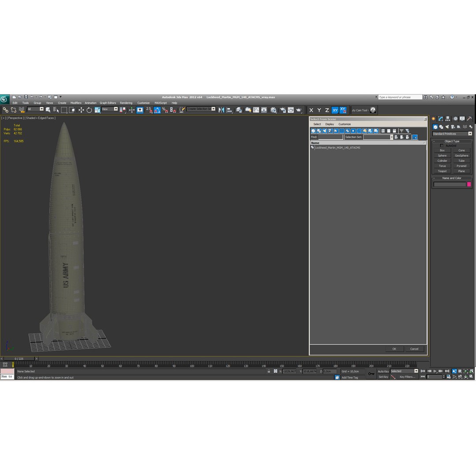This screenshot has height=476, width=476.
Task: Open the Standard Primitives dropdown
Action: (452, 134)
